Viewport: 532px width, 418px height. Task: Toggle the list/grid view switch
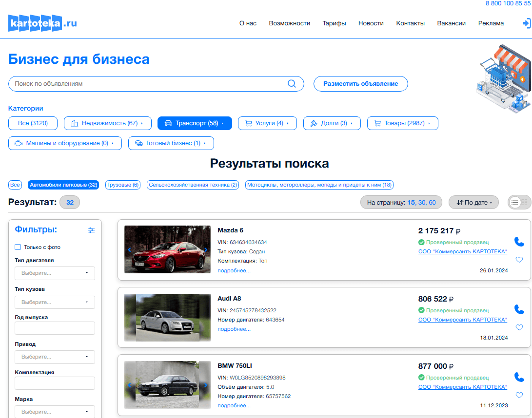click(519, 202)
